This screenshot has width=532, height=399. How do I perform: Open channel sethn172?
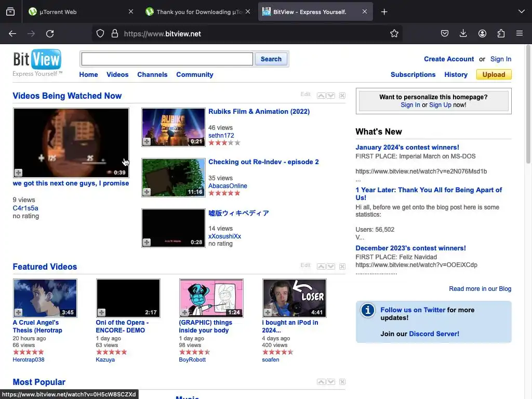click(221, 136)
